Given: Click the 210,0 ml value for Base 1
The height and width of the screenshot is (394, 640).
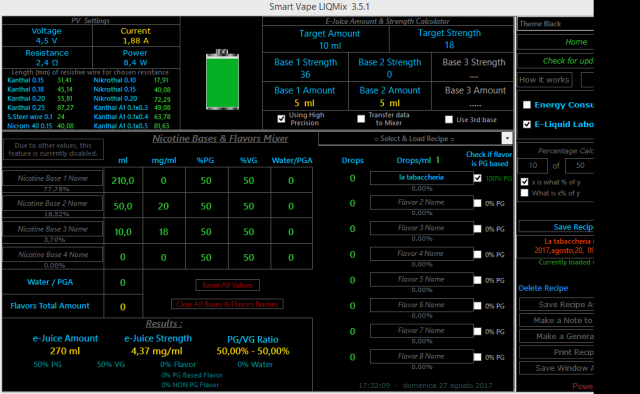Looking at the screenshot, I should pos(123,180).
